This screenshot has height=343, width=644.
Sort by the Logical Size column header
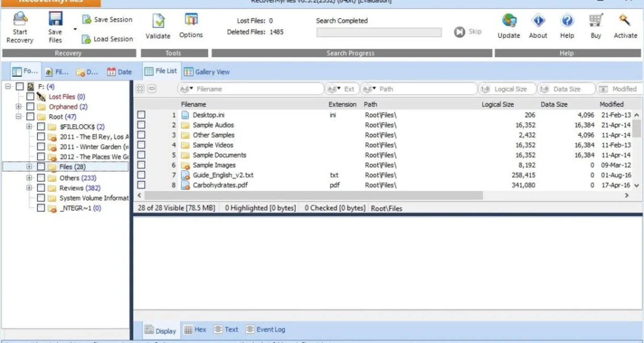click(498, 105)
